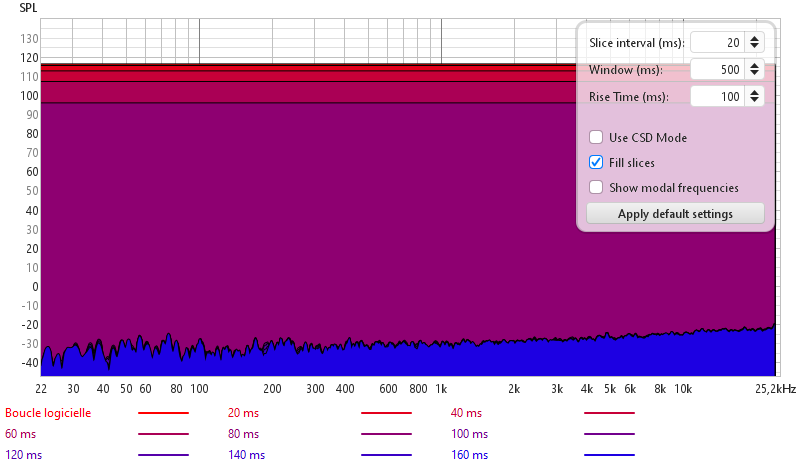Screen dimensions: 800x466
Task: Focus the Rise Time value field
Action: pyautogui.click(x=717, y=96)
